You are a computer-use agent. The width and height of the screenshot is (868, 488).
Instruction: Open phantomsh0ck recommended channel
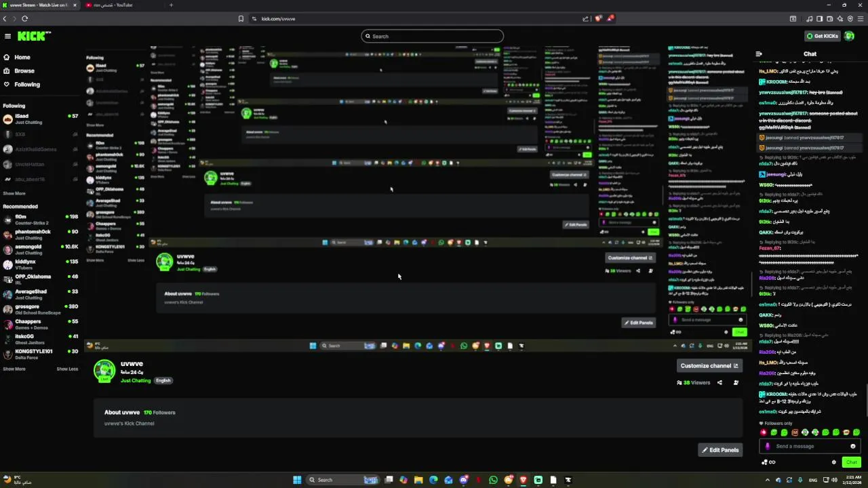pos(41,235)
